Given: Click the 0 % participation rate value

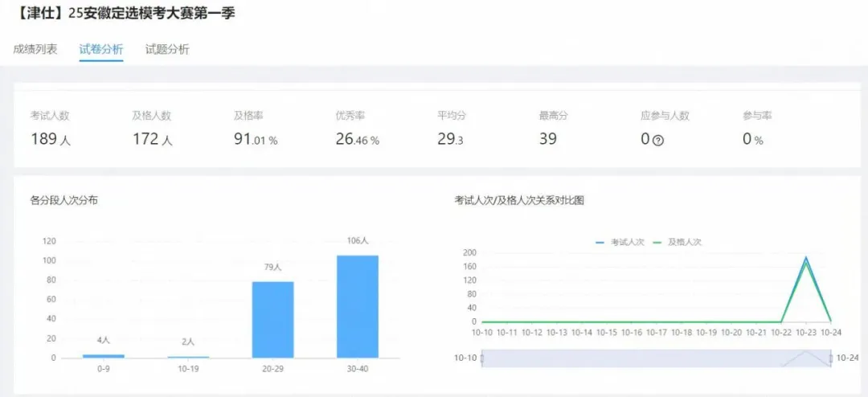Looking at the screenshot, I should coord(753,139).
